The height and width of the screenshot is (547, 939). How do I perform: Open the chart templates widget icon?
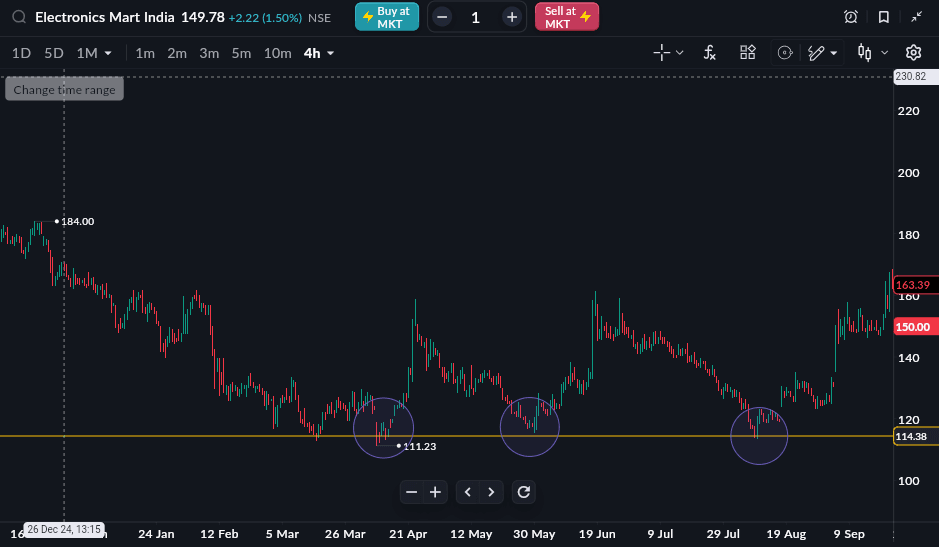pyautogui.click(x=747, y=53)
